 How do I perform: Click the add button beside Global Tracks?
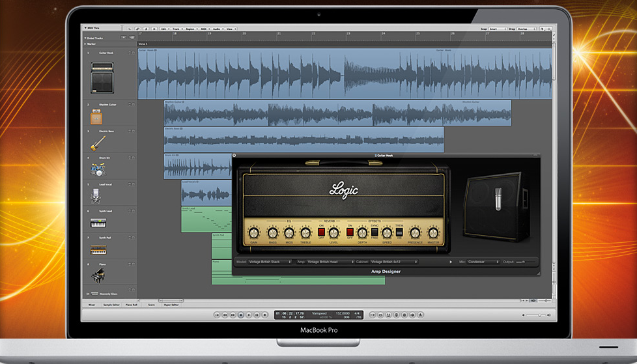pos(124,37)
